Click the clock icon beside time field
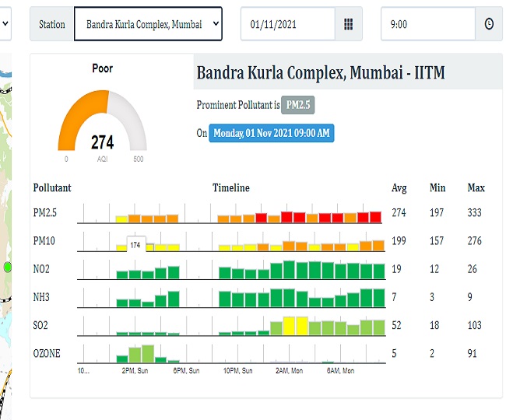Screen dimensions: 506x420 [x=488, y=24]
